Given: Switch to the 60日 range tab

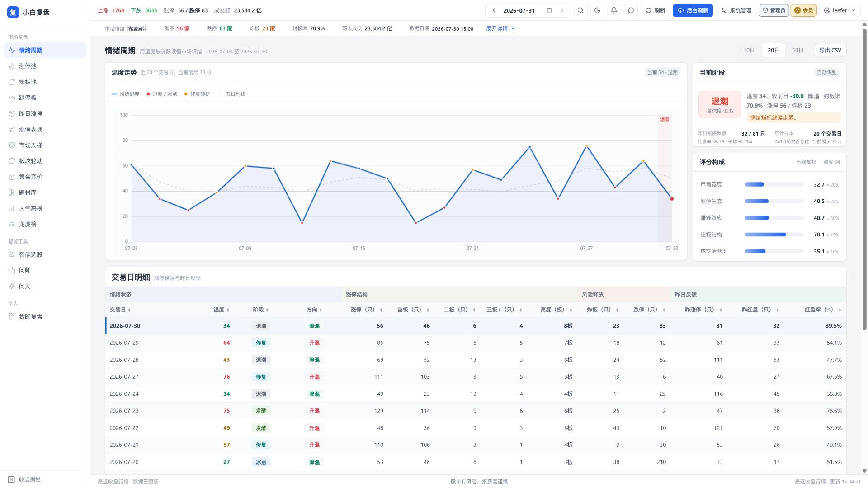Looking at the screenshot, I should (797, 50).
